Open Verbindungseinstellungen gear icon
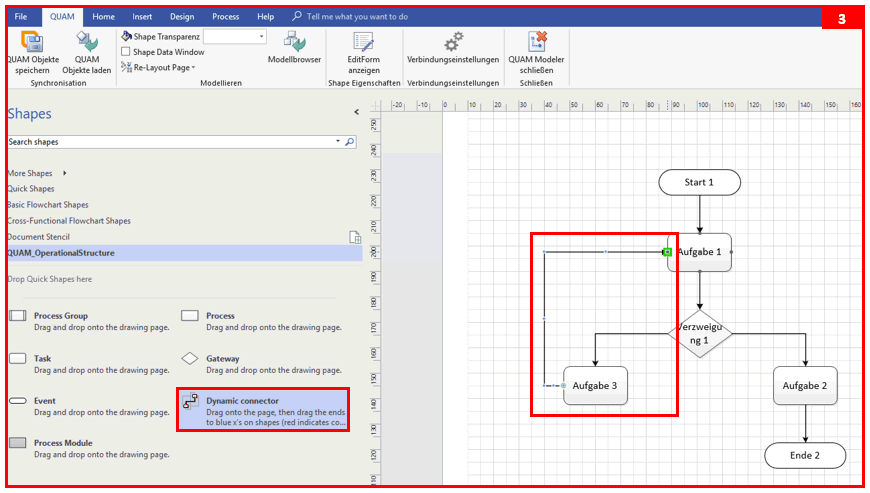Viewport: 870px width, 493px height. tap(453, 41)
